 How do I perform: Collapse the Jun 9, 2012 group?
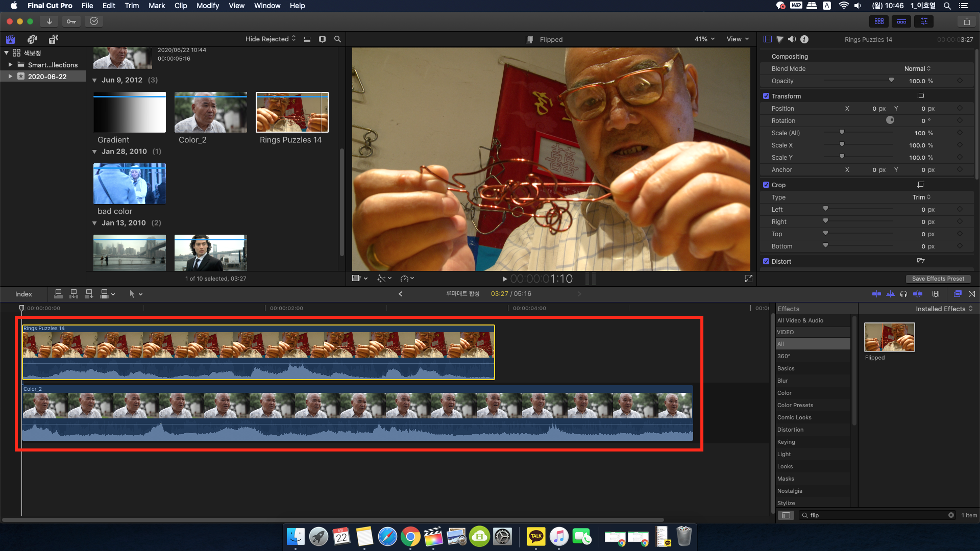(x=94, y=80)
